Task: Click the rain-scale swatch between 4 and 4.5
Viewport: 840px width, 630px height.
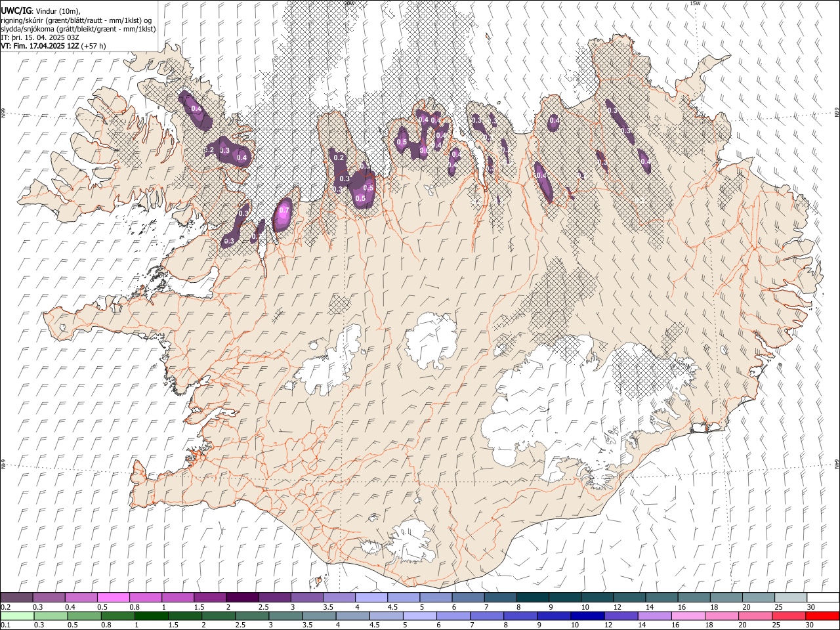Action: coord(352,616)
